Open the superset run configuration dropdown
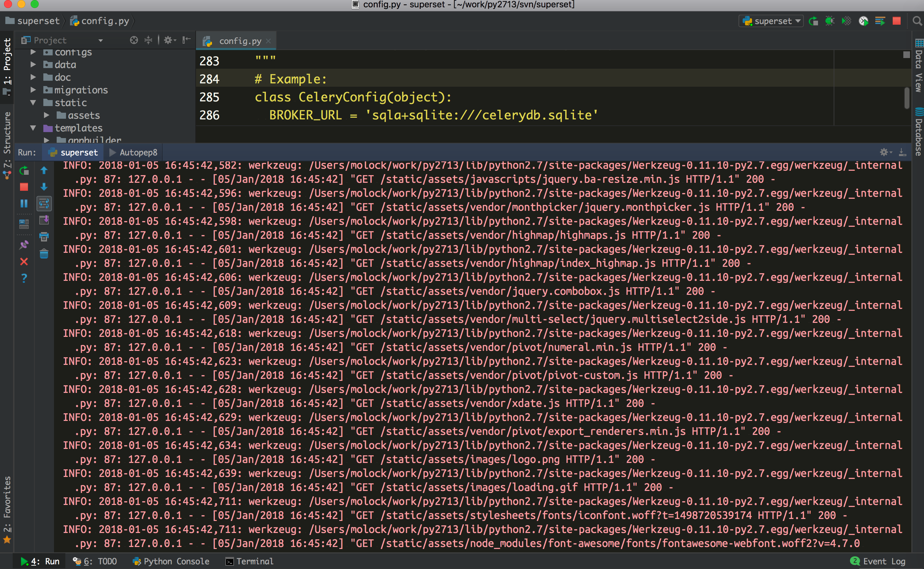The width and height of the screenshot is (924, 569). 771,21
